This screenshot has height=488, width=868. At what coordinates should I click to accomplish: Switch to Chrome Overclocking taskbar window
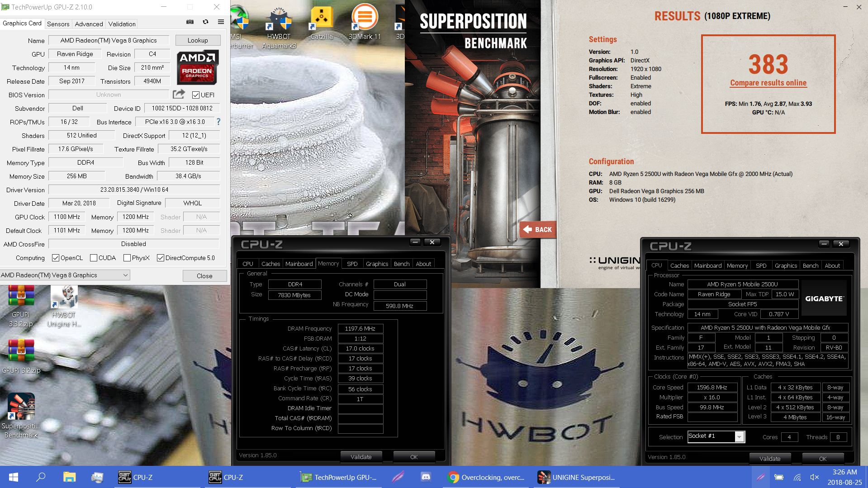point(486,477)
